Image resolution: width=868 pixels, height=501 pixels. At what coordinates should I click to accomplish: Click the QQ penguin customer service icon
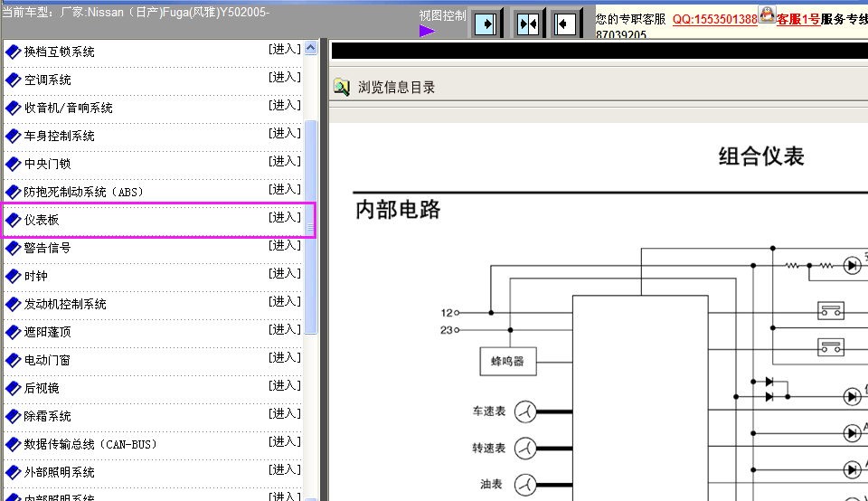pos(767,14)
